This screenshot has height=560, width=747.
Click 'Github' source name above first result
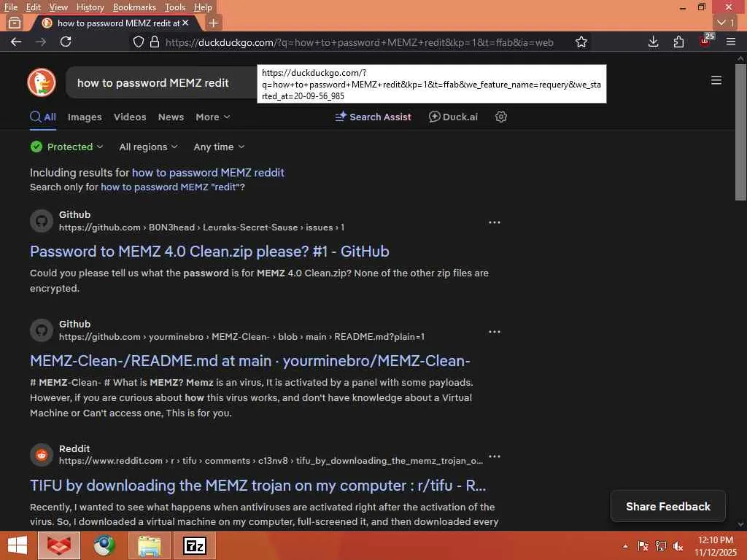click(75, 215)
